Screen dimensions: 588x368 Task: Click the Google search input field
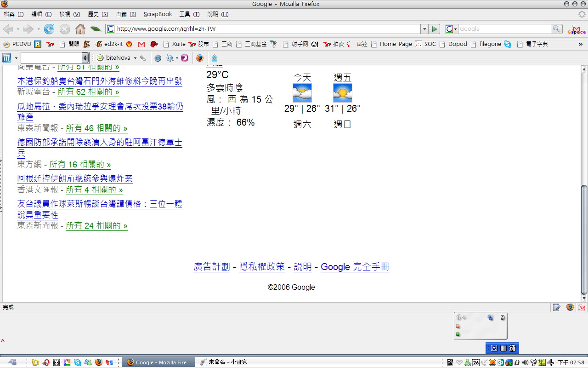click(x=504, y=29)
